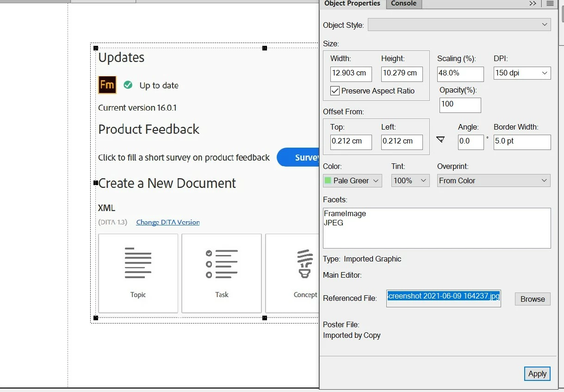Viewport: 564px width, 392px height.
Task: Open the Pale Green color dropdown
Action: point(353,180)
